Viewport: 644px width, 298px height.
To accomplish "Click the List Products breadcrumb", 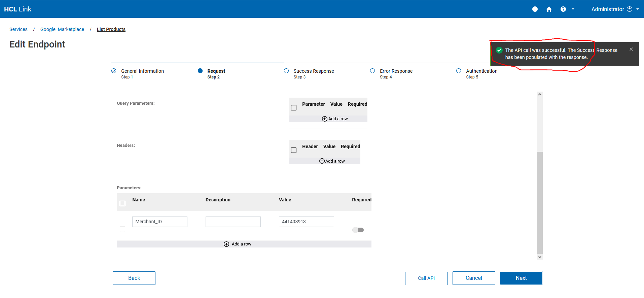I will pos(111,29).
